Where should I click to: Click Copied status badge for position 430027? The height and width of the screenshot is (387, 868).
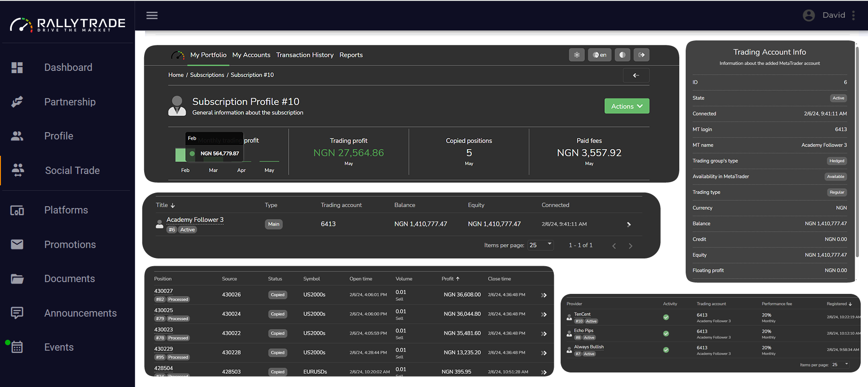coord(277,295)
